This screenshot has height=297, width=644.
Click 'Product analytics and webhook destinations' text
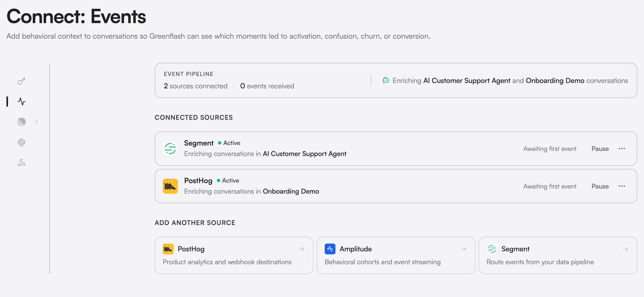227,262
